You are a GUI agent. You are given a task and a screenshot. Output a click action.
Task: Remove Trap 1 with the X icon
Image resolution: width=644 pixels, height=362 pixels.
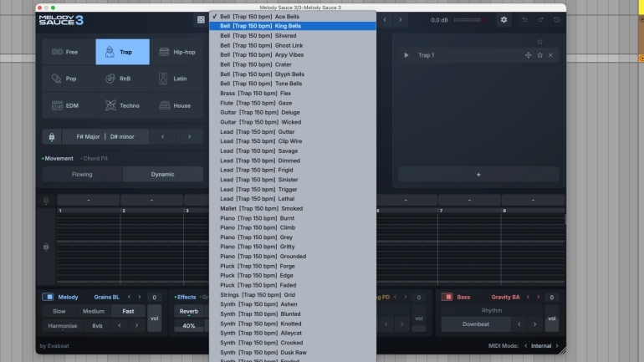click(x=550, y=55)
